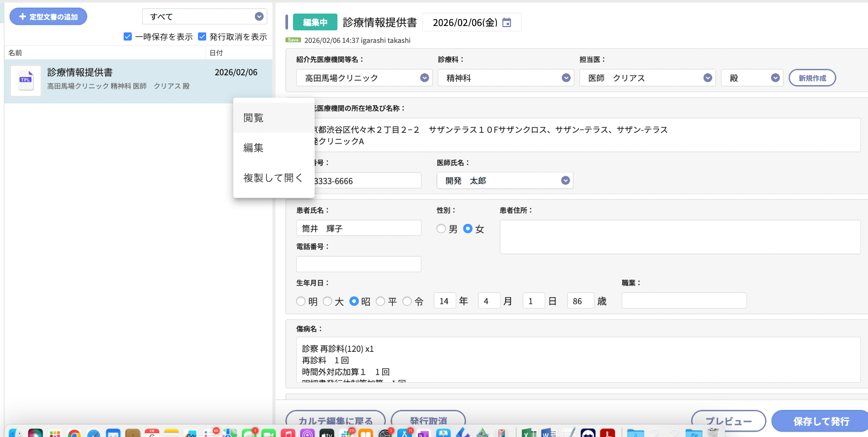Expand 高田馬場クリニック institution dropdown
The width and height of the screenshot is (868, 437).
click(363, 78)
